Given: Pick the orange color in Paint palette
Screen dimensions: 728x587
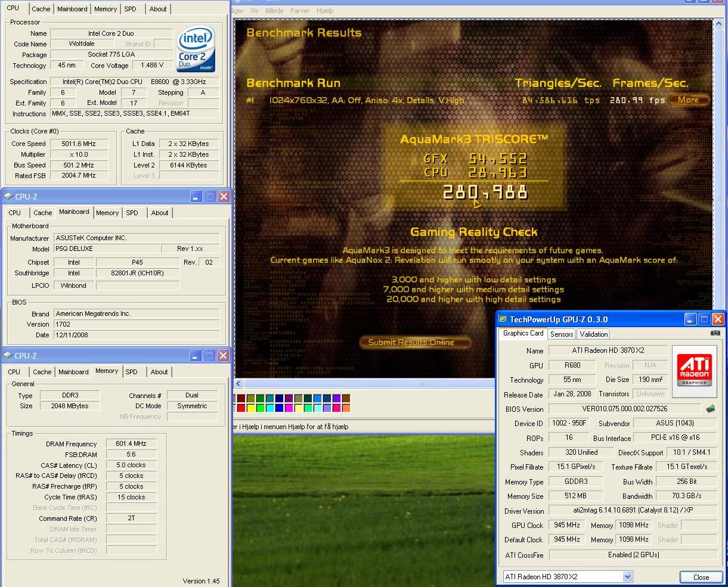Looking at the screenshot, I should pyautogui.click(x=346, y=408).
